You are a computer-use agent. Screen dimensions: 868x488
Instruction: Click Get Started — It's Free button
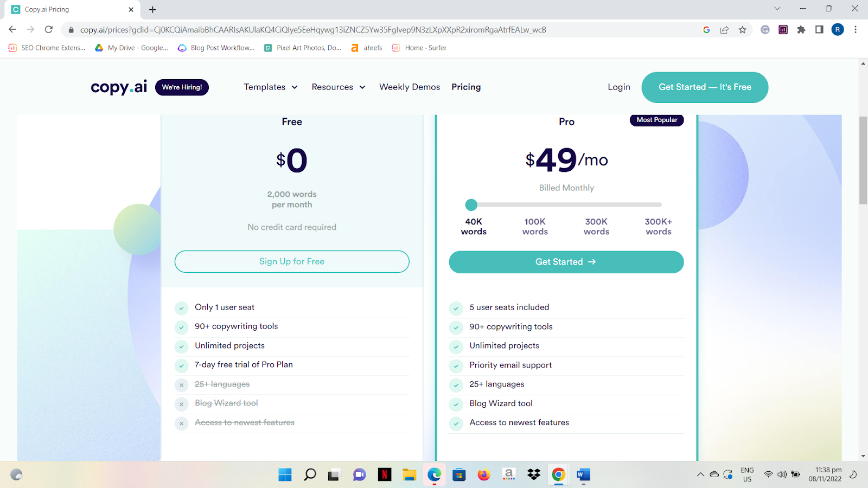point(705,87)
